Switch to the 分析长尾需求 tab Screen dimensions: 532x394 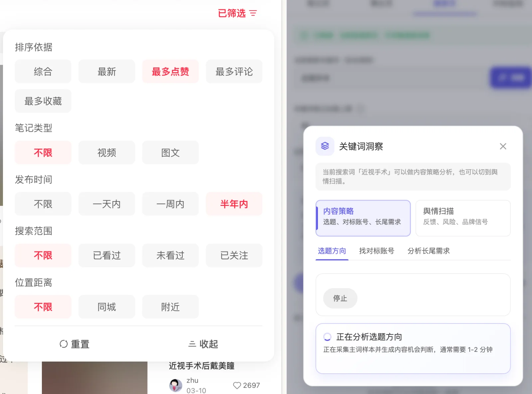tap(429, 251)
